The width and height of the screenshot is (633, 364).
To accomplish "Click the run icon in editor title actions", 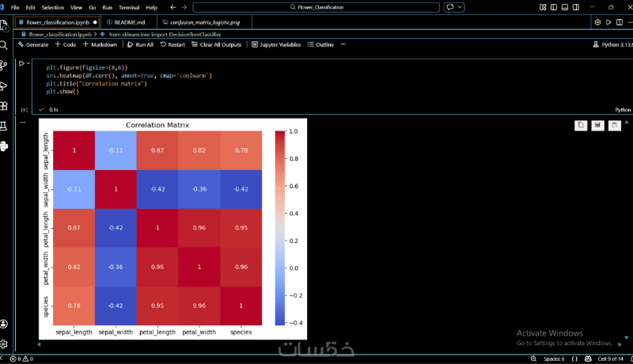I will pyautogui.click(x=608, y=22).
